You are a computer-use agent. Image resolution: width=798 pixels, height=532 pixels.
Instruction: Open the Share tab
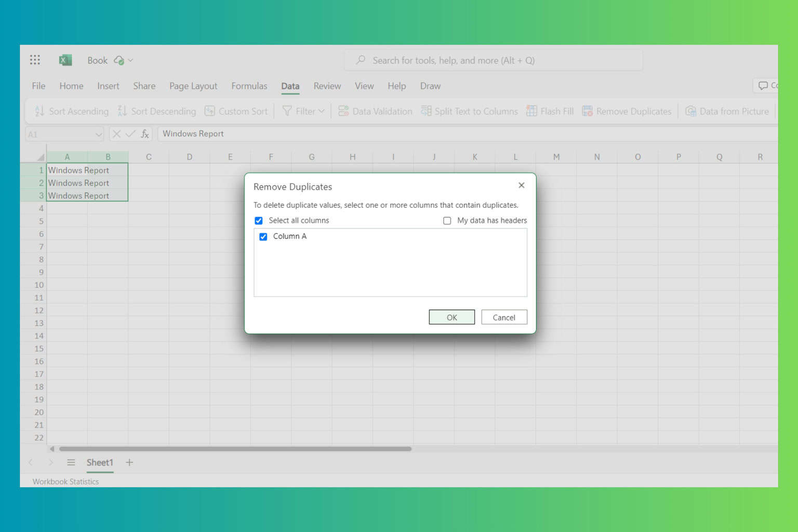coord(144,86)
